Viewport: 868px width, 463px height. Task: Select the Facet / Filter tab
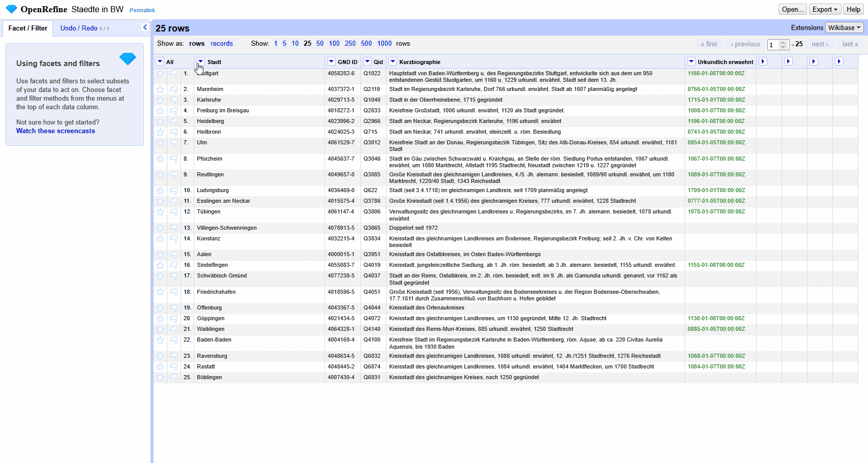coord(27,28)
